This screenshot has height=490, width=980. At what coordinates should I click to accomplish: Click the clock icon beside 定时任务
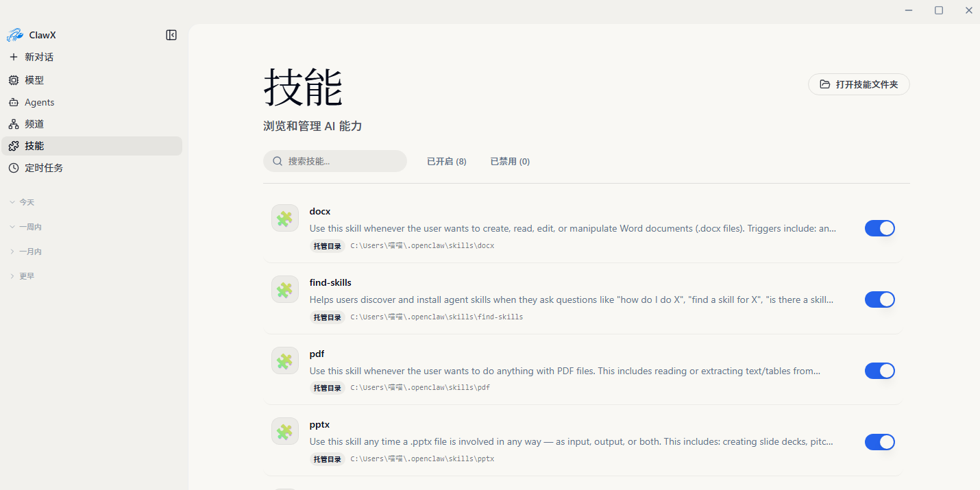tap(14, 168)
